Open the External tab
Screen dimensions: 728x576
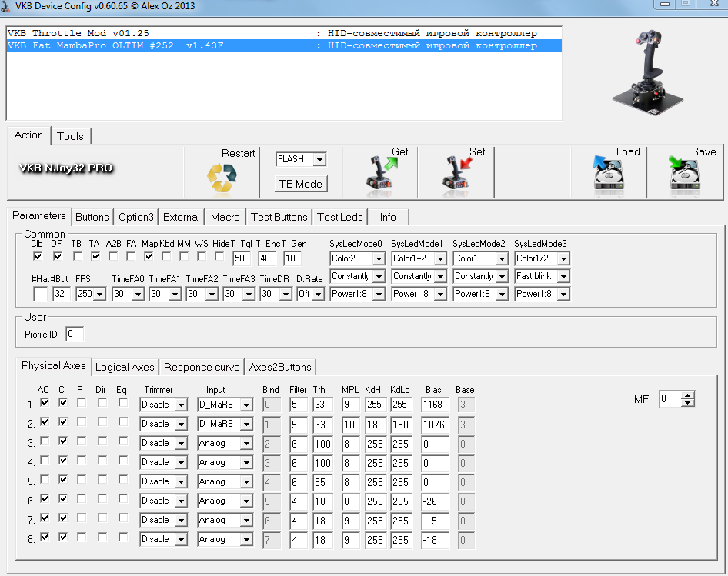tap(181, 217)
